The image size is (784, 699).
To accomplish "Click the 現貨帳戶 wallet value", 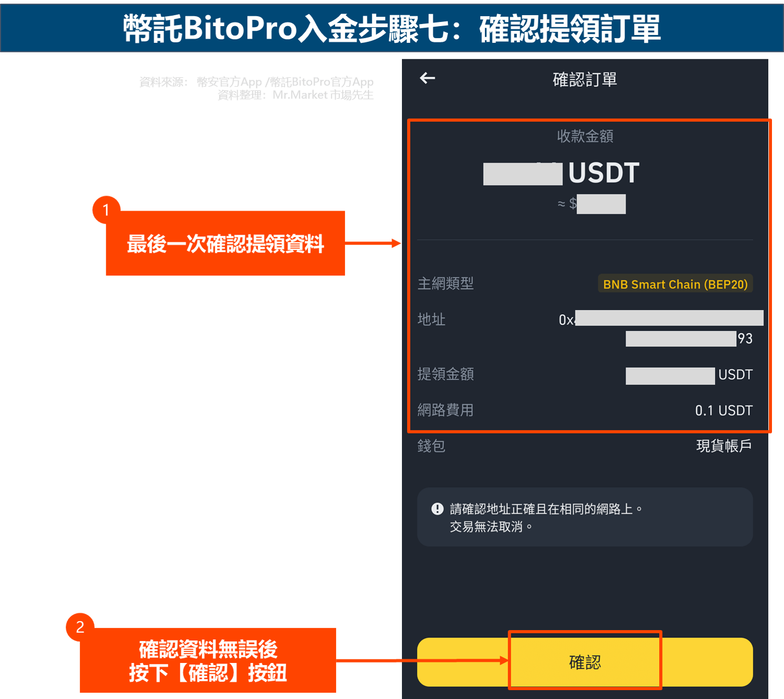I will point(724,446).
